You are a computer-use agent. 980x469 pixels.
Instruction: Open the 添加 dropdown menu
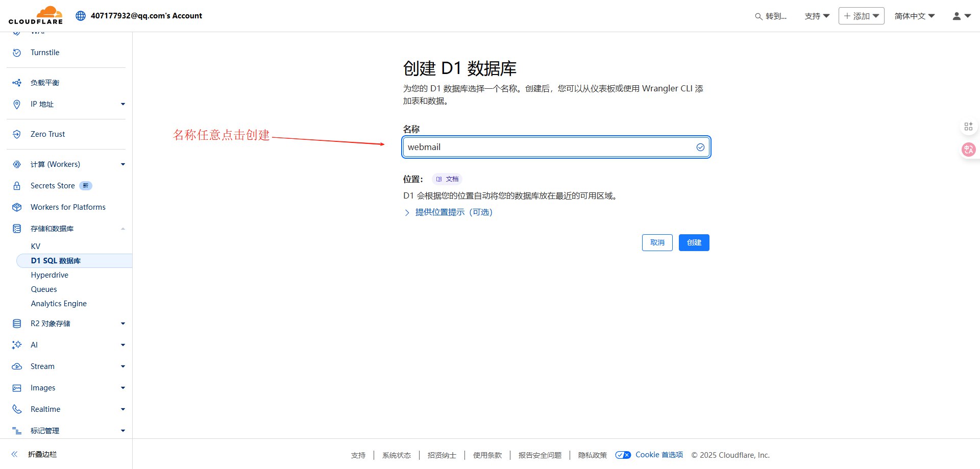(861, 16)
